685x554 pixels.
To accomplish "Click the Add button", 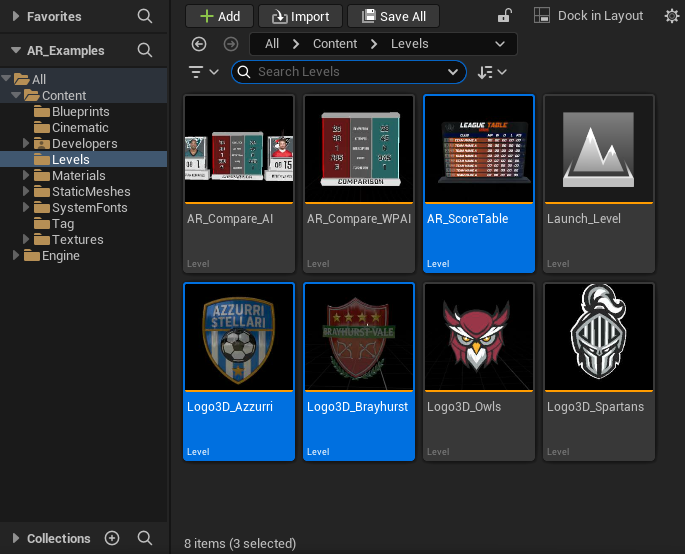I will click(x=219, y=16).
